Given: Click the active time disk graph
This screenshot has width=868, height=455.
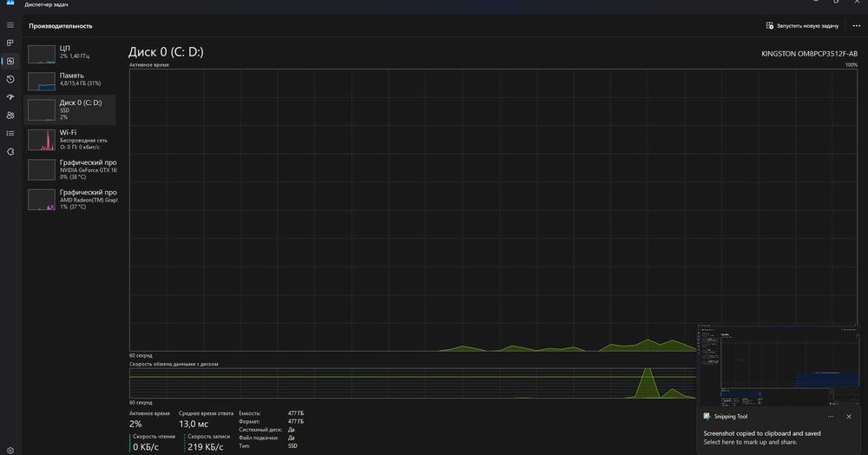Looking at the screenshot, I should tap(493, 210).
